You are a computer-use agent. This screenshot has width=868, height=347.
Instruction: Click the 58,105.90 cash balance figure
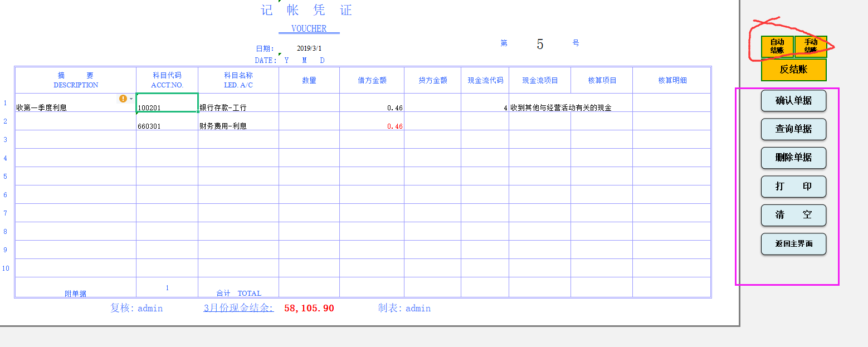point(310,308)
